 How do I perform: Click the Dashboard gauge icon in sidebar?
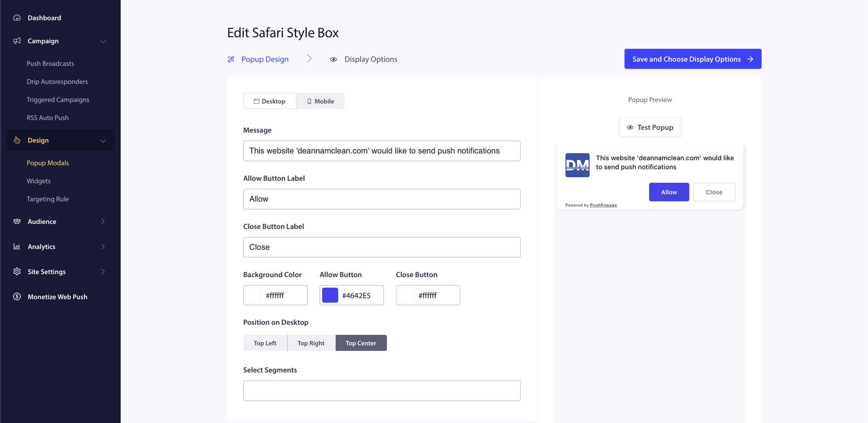(17, 18)
